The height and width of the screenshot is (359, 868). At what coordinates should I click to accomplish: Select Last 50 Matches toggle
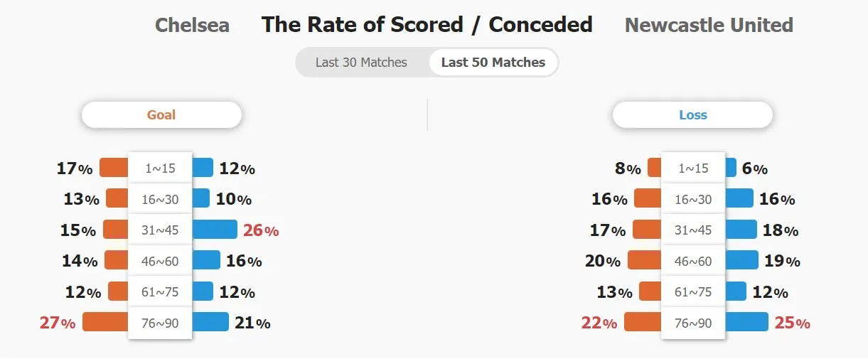[493, 63]
